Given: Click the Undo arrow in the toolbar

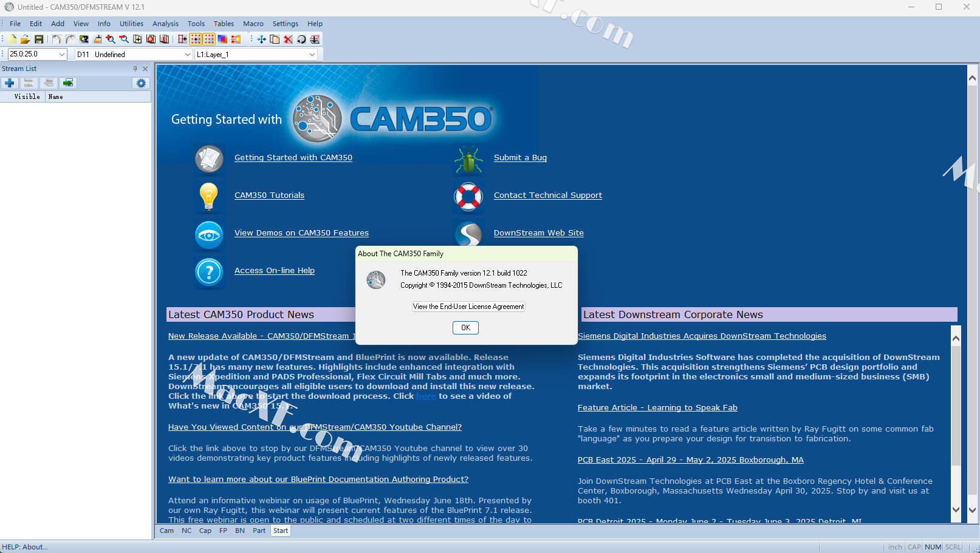Looking at the screenshot, I should click(x=57, y=39).
